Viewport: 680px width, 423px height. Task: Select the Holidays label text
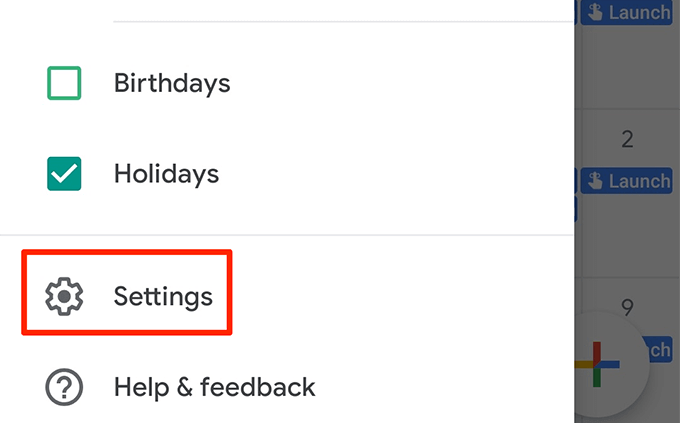click(166, 174)
